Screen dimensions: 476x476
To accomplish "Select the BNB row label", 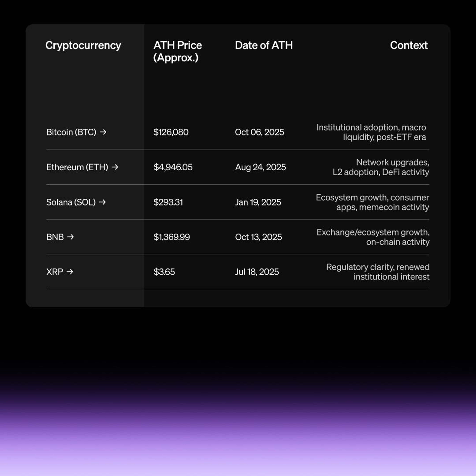I will click(55, 237).
